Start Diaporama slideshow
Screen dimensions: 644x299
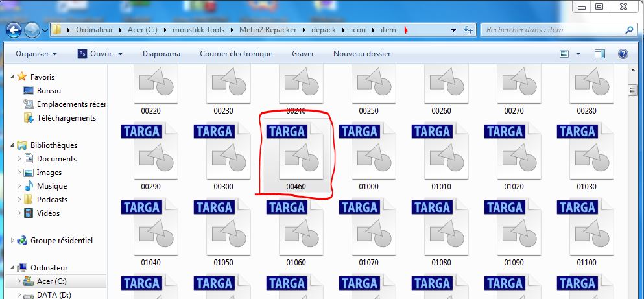pyautogui.click(x=161, y=54)
